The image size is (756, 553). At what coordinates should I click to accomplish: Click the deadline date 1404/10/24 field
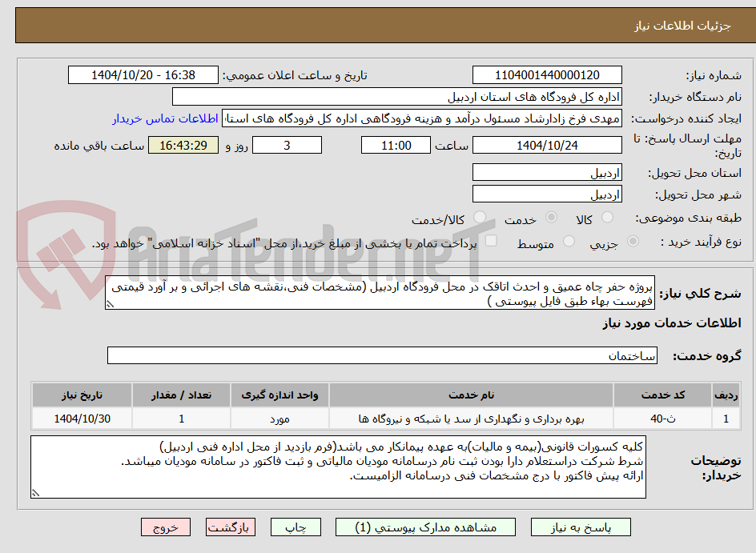(547, 145)
